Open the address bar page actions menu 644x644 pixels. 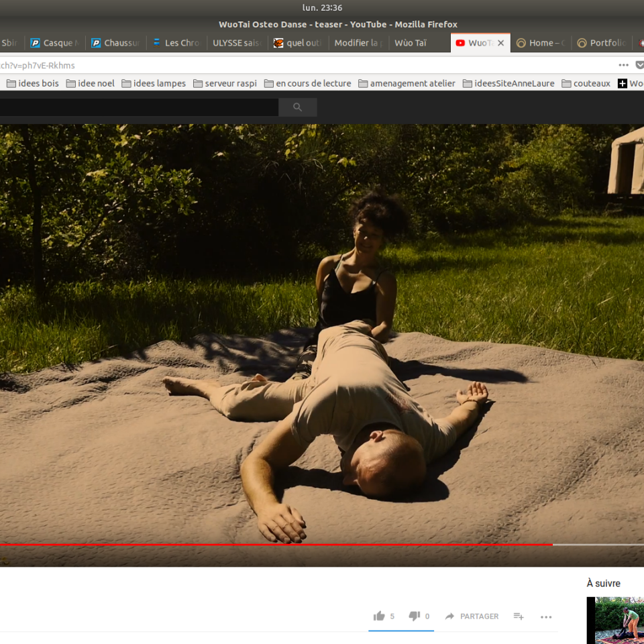pyautogui.click(x=623, y=65)
